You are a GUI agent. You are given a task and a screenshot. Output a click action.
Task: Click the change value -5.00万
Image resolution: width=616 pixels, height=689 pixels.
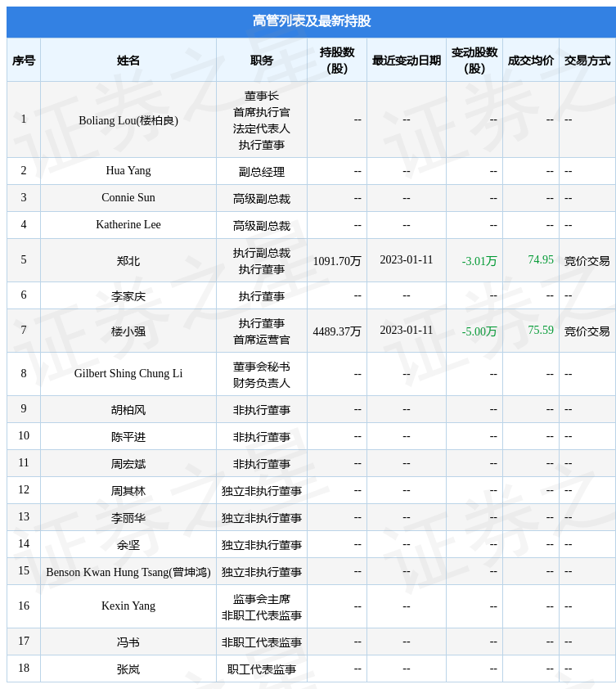click(479, 331)
